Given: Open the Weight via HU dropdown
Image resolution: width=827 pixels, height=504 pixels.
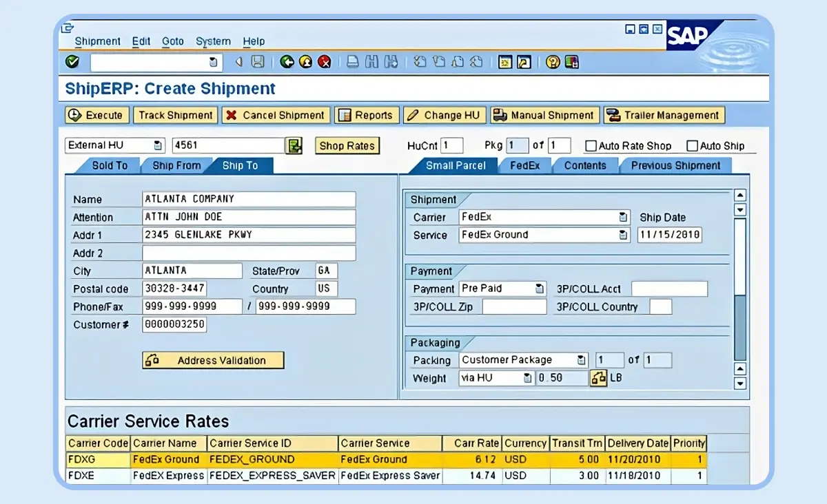Looking at the screenshot, I should coord(528,378).
